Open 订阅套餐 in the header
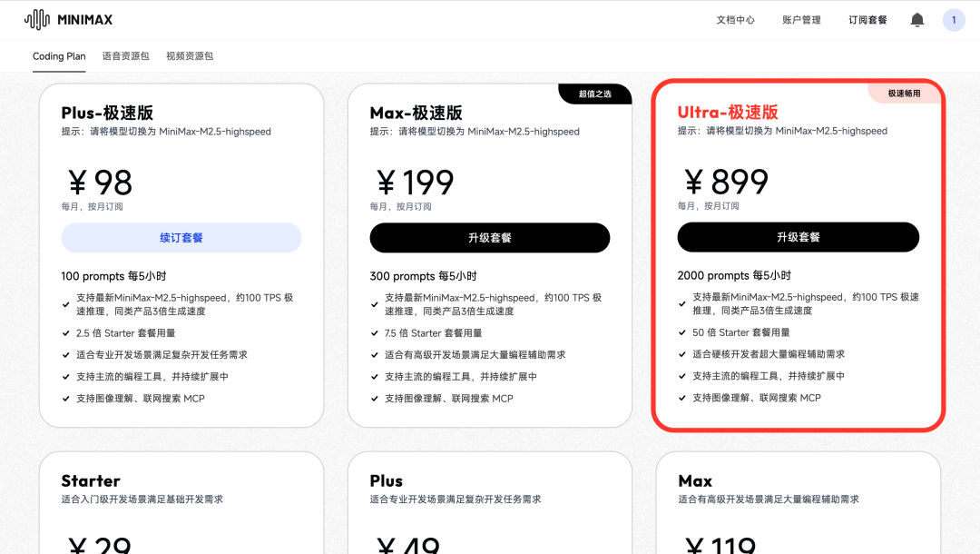 pyautogui.click(x=867, y=20)
